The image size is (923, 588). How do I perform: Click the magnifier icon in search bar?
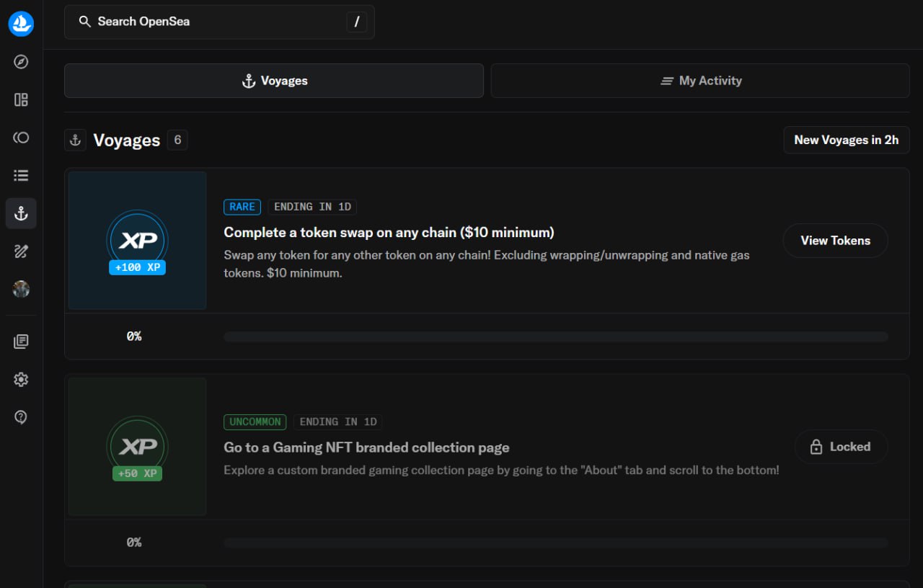coord(85,22)
